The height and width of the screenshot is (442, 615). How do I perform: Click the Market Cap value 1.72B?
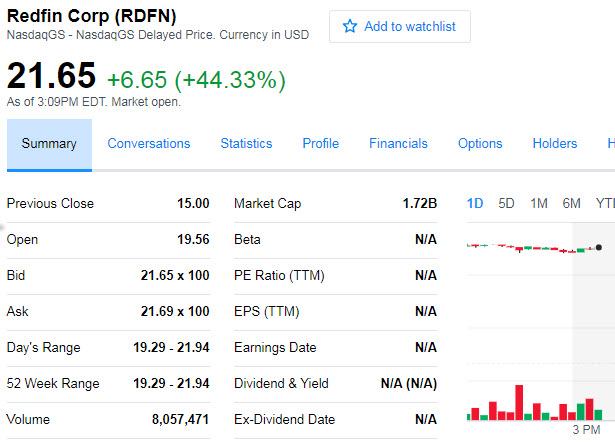(x=420, y=204)
